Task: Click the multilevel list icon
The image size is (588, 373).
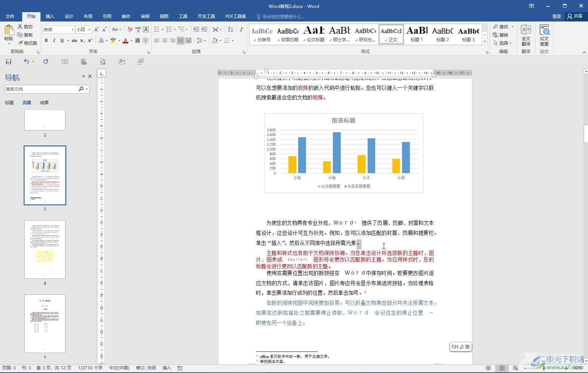Action: pos(182,29)
